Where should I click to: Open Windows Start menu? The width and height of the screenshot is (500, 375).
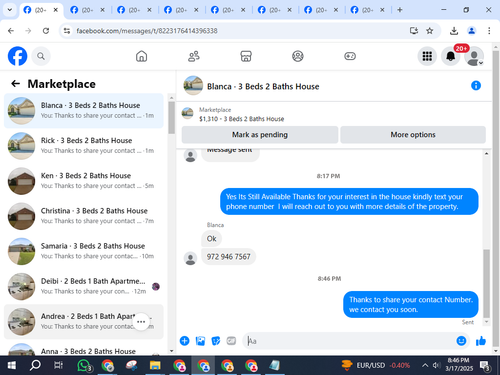(12, 365)
